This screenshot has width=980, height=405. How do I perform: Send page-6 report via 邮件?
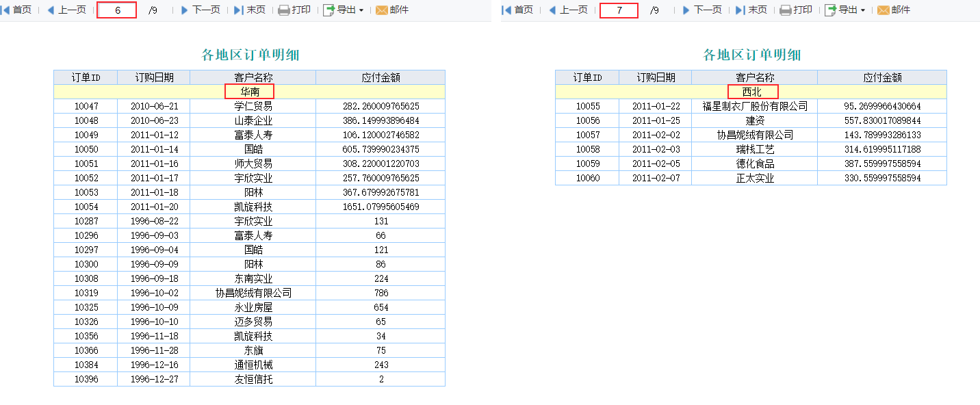point(392,10)
